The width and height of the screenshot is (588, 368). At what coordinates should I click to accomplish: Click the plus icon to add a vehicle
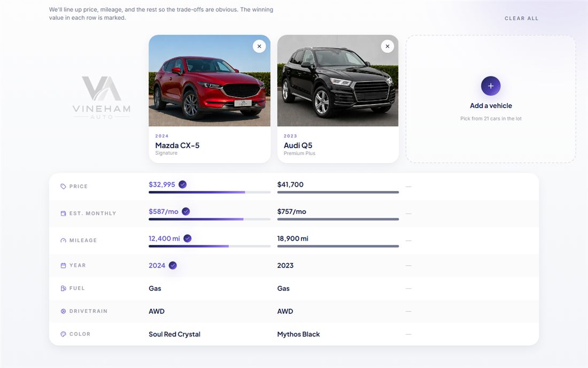coord(491,86)
